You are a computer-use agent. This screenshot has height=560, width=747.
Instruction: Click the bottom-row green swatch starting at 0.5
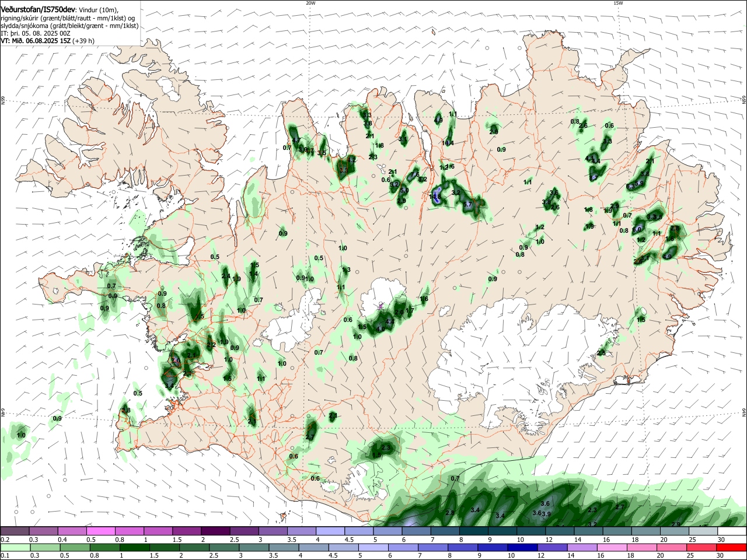75,547
